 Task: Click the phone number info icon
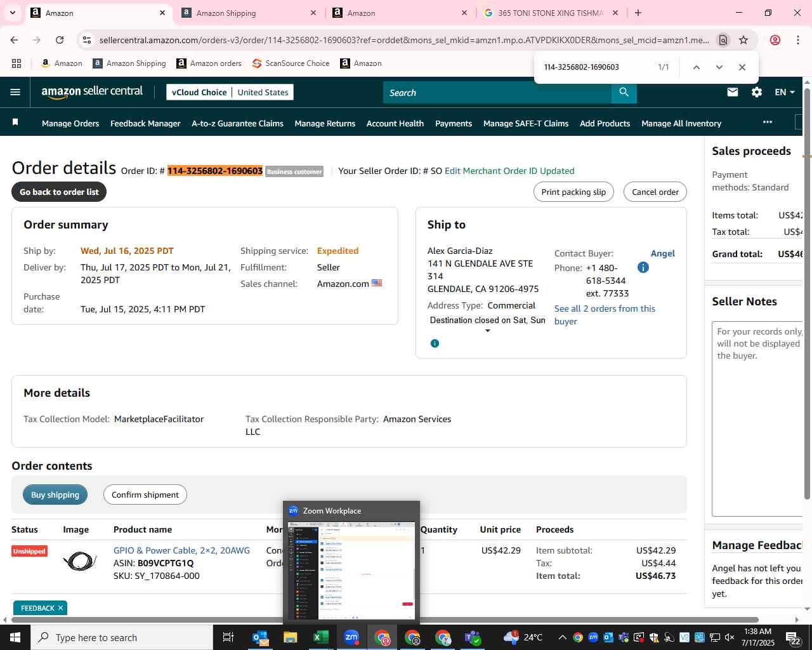(x=643, y=267)
